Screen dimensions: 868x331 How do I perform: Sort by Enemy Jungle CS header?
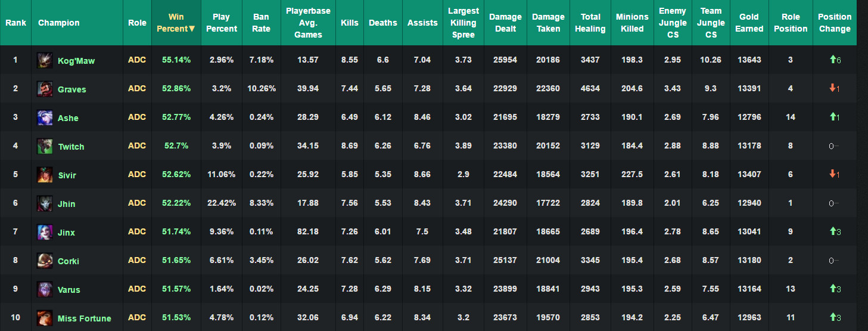point(673,23)
